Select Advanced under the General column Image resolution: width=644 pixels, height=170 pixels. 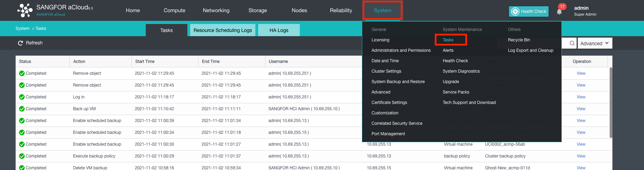point(381,92)
